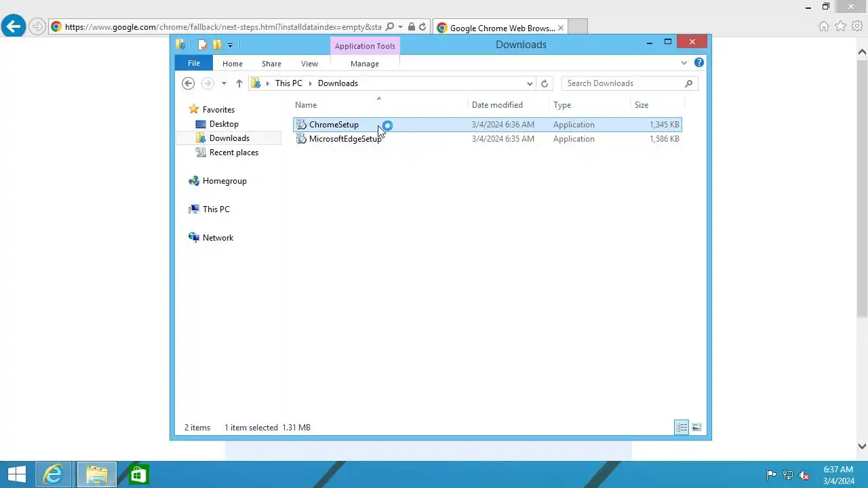Switch to the Home ribbon tab
The height and width of the screenshot is (488, 868).
point(233,64)
